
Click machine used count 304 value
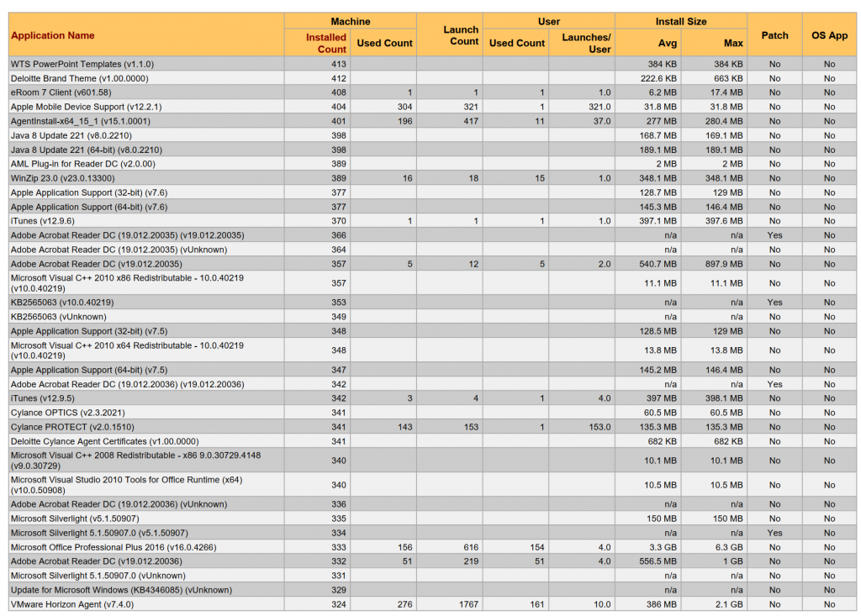click(404, 107)
